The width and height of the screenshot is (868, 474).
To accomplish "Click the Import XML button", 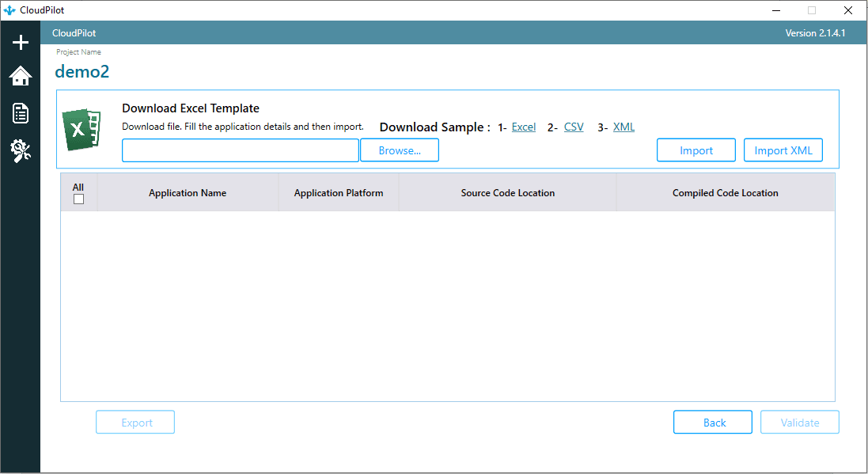I will pos(783,150).
